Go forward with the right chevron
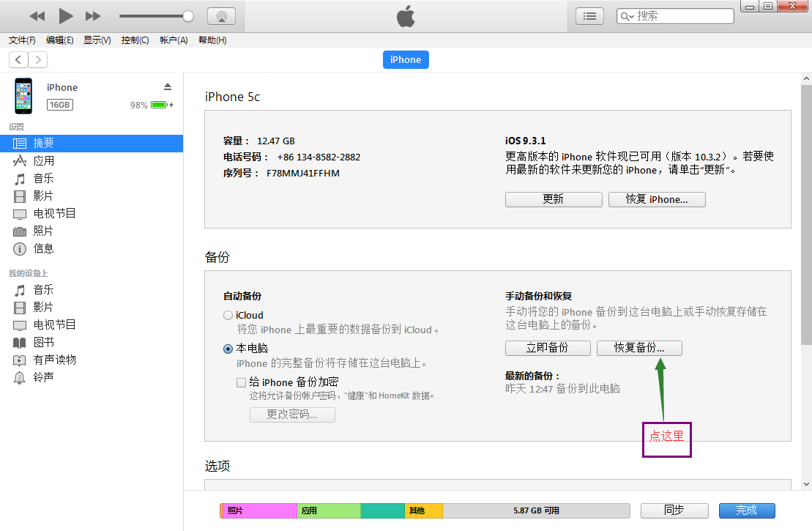Image resolution: width=812 pixels, height=531 pixels. [x=38, y=59]
